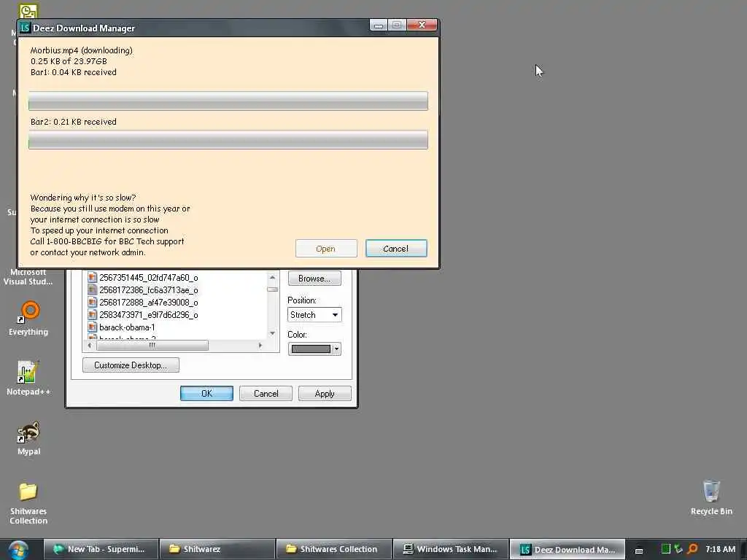The image size is (747, 560).
Task: Select 2568172888_af47e39008_o in background list
Action: (x=149, y=303)
